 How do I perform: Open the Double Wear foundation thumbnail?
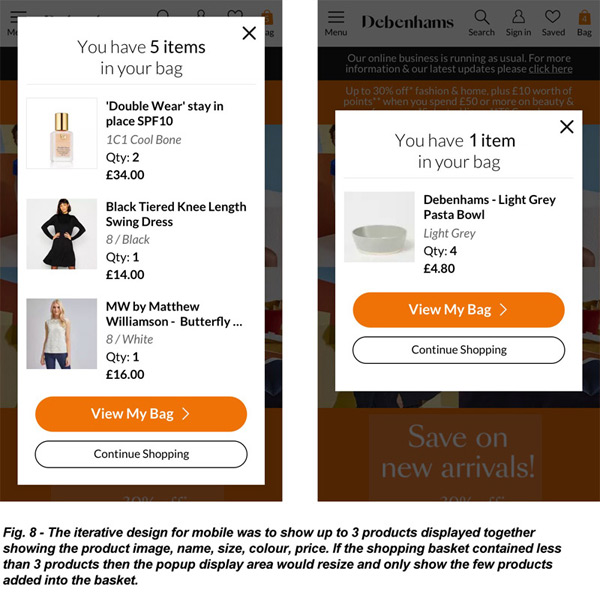[x=62, y=133]
